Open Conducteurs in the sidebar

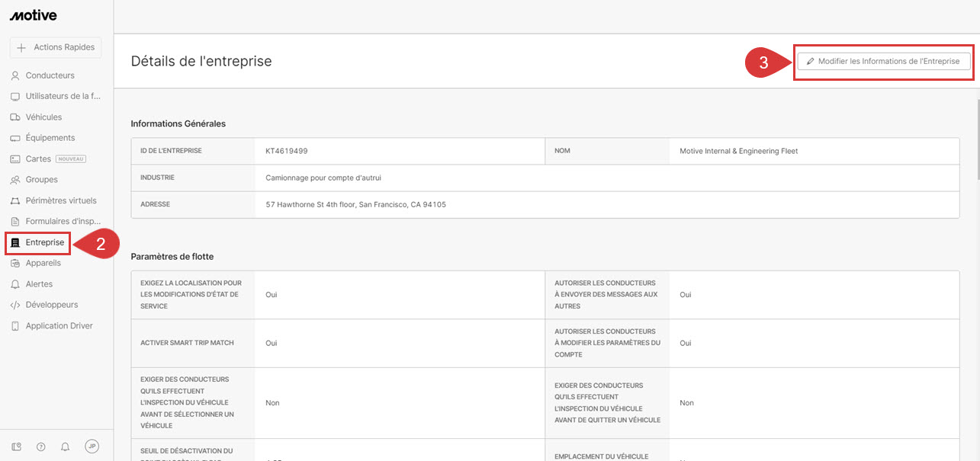(x=50, y=75)
